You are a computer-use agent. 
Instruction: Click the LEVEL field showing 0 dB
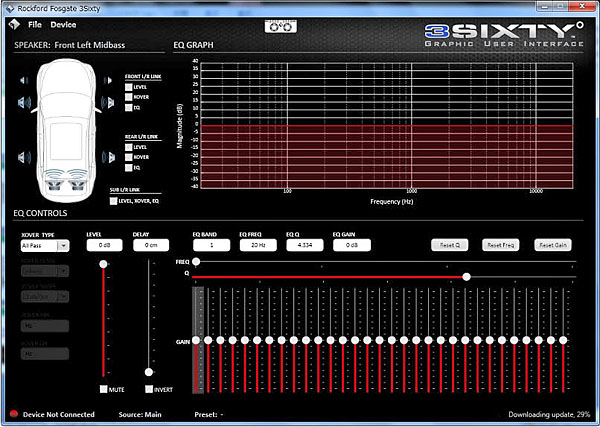pos(104,245)
